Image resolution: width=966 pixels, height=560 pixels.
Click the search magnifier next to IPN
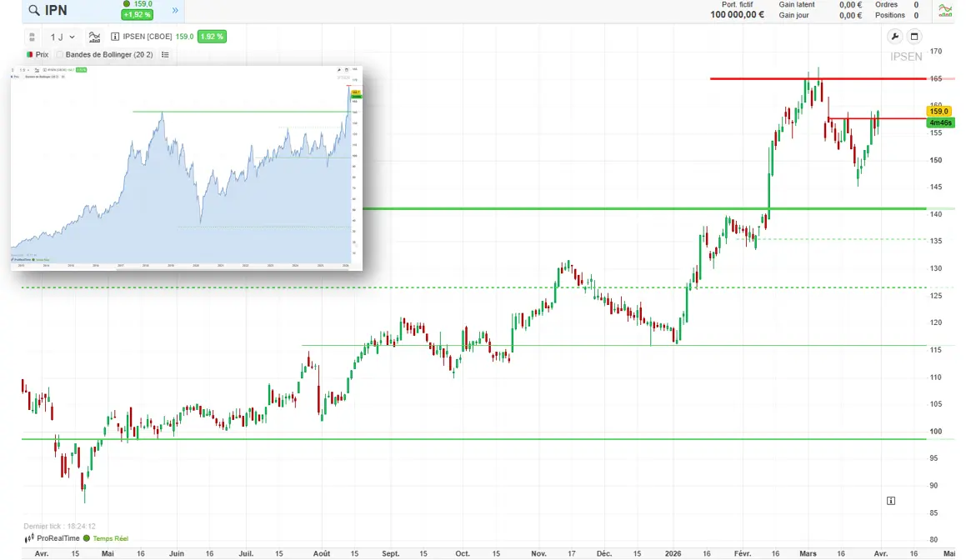coord(33,11)
